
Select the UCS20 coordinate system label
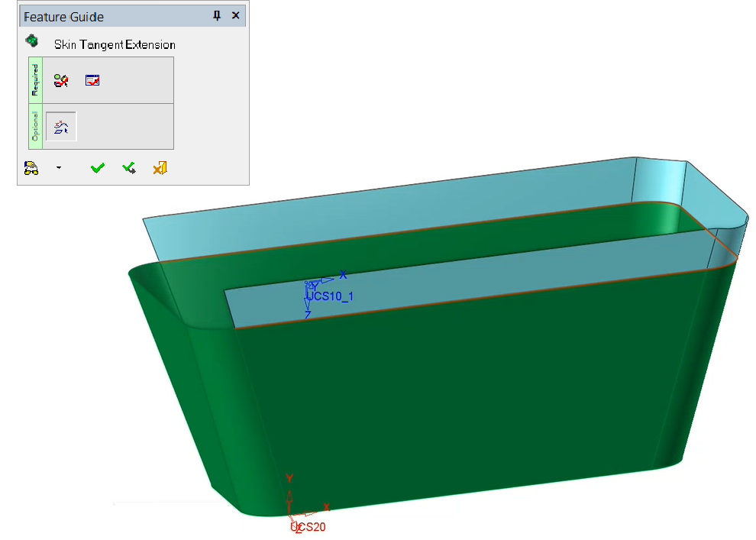(x=308, y=527)
